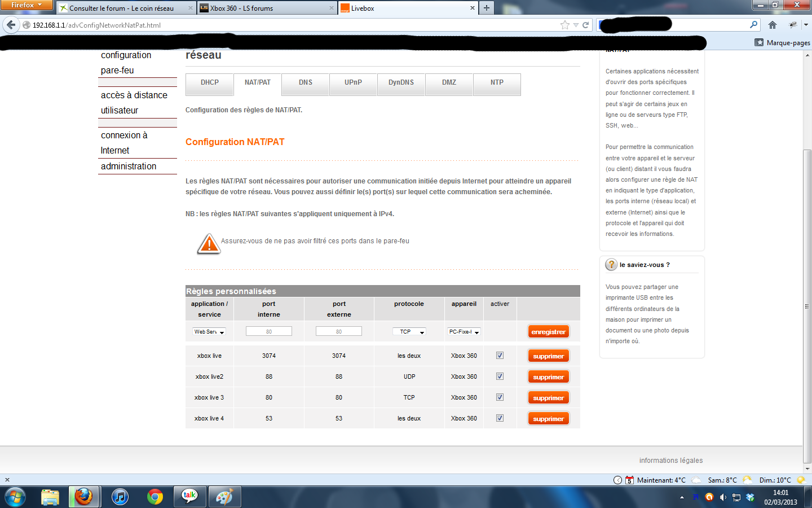Open a new tab with plus button
Screen dimensions: 812x508
[486, 8]
